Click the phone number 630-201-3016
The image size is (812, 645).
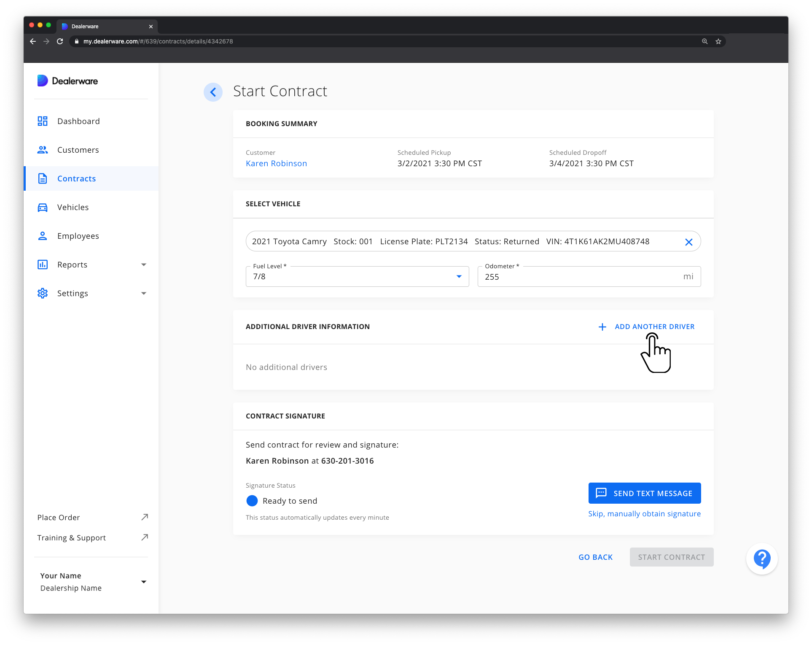pyautogui.click(x=347, y=461)
